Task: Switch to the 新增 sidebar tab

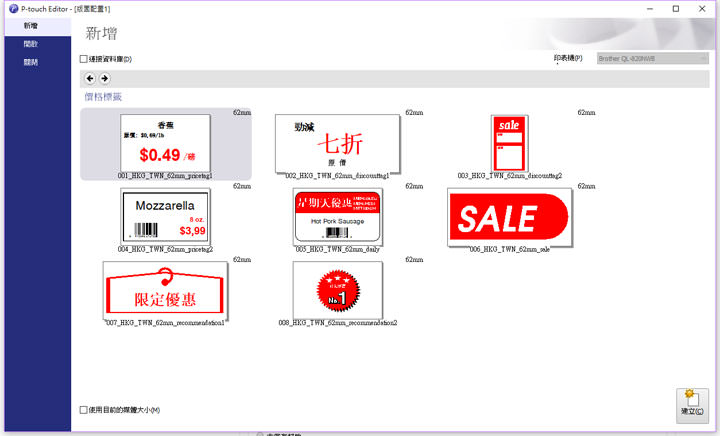Action: click(x=32, y=25)
